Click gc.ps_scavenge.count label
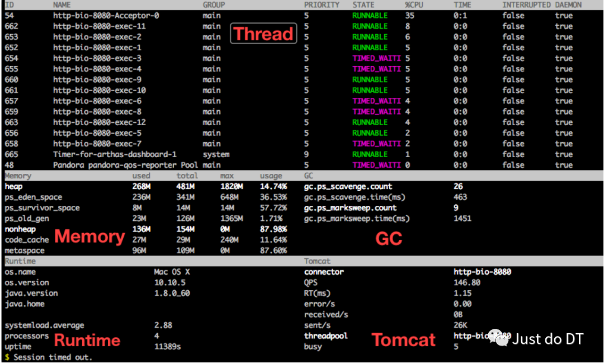The width and height of the screenshot is (604, 364). [x=348, y=186]
